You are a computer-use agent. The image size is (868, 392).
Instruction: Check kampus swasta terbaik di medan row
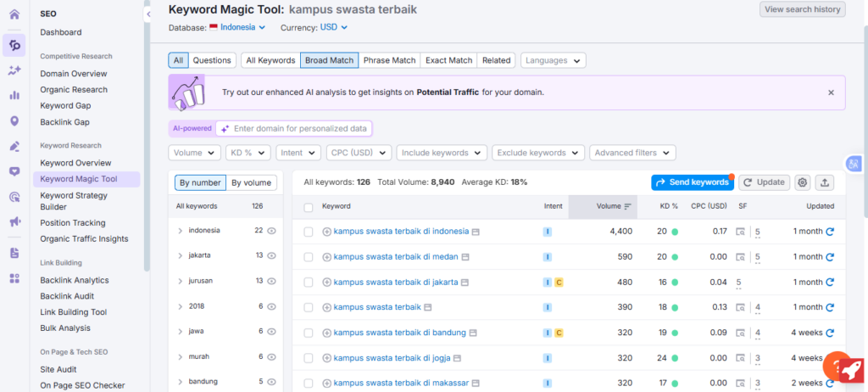(x=309, y=257)
